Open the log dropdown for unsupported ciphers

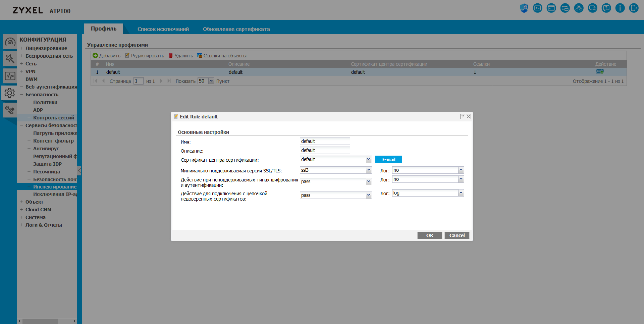click(x=461, y=179)
